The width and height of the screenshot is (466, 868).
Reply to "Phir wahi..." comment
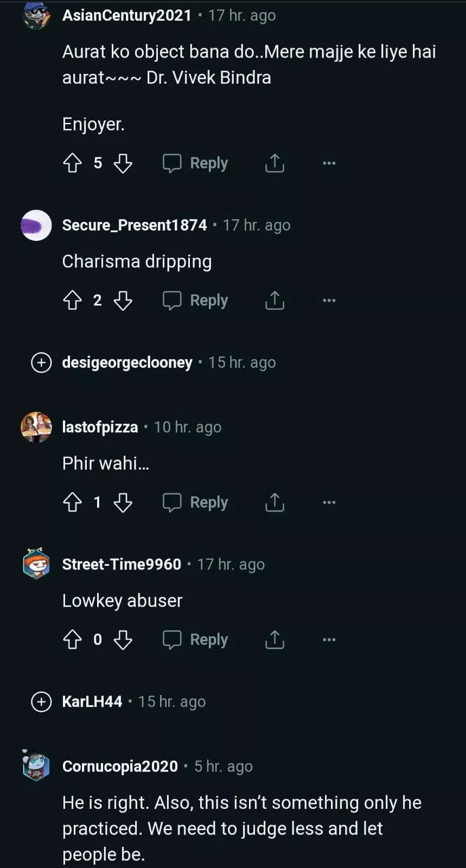196,502
